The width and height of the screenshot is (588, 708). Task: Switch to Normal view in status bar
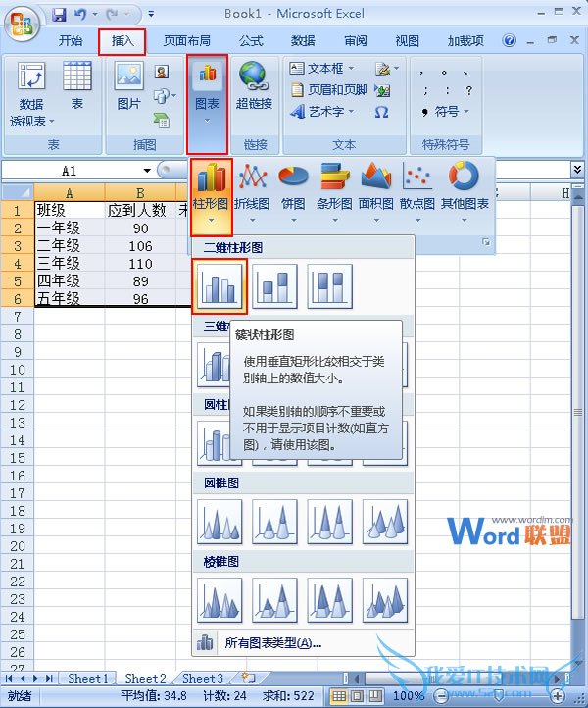(x=339, y=696)
